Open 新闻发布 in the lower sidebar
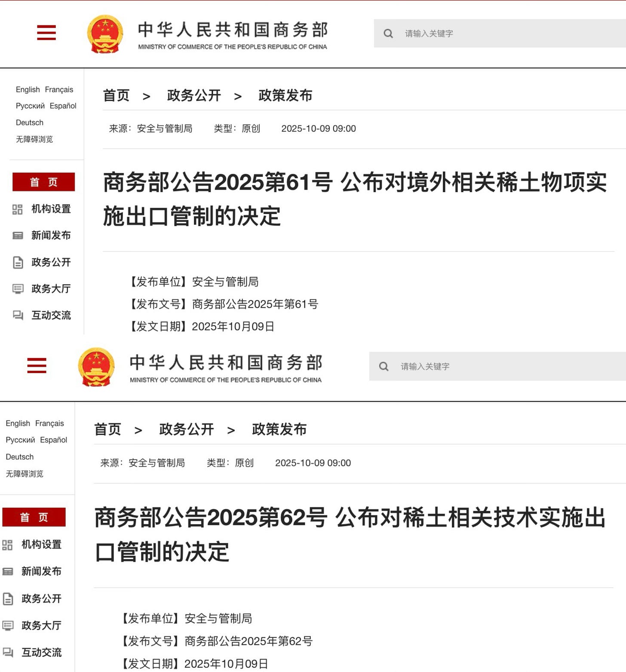 click(x=42, y=571)
